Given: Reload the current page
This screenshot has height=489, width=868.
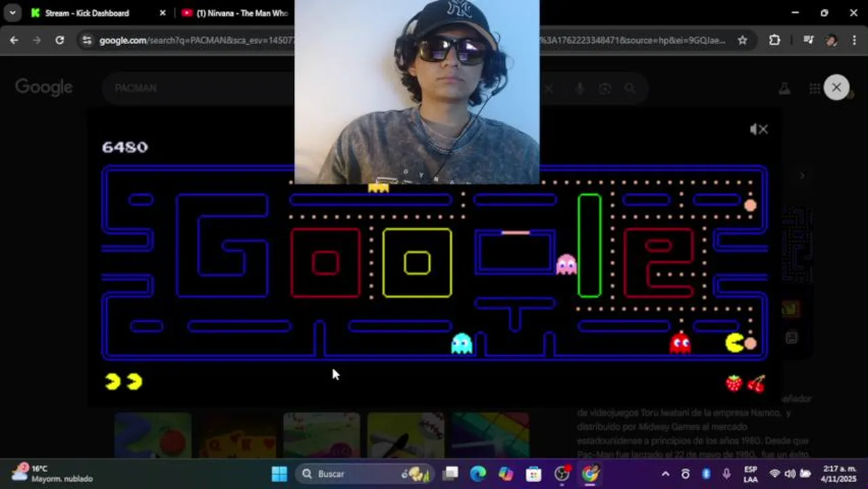Looking at the screenshot, I should point(60,40).
